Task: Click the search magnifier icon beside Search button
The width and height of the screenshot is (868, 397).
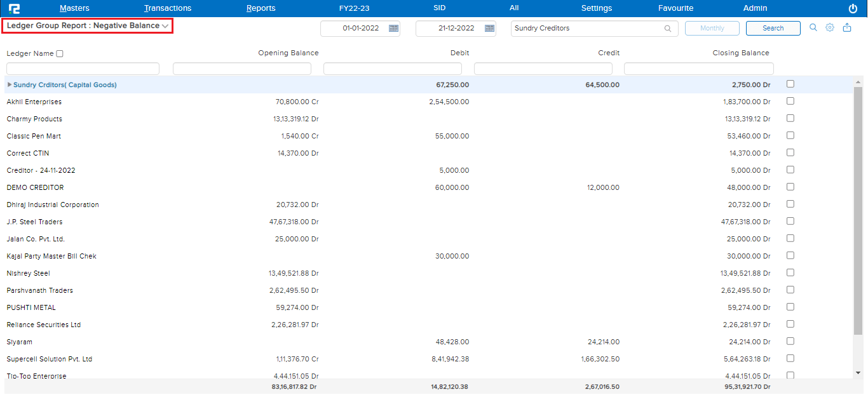Action: (x=813, y=27)
